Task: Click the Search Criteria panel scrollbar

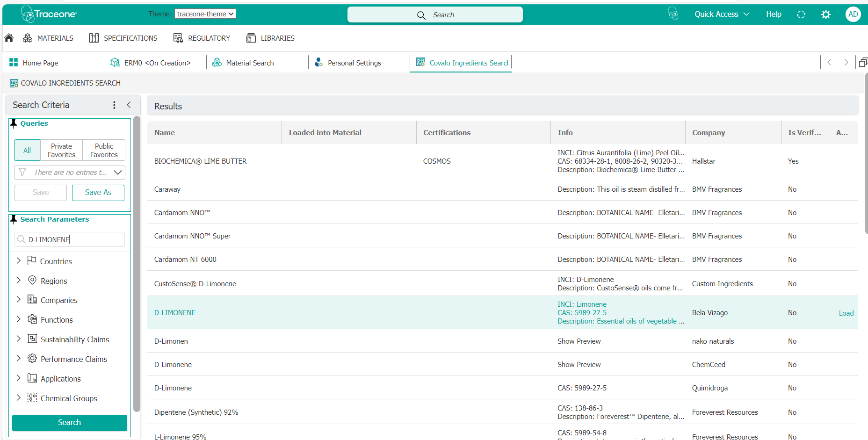Action: pos(137,264)
